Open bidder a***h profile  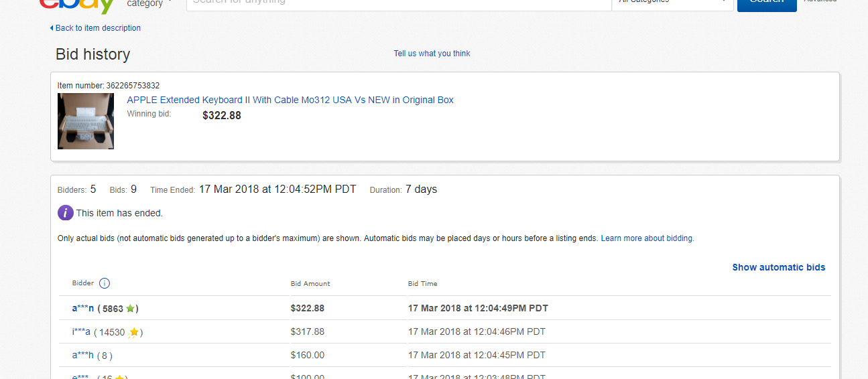tap(83, 356)
